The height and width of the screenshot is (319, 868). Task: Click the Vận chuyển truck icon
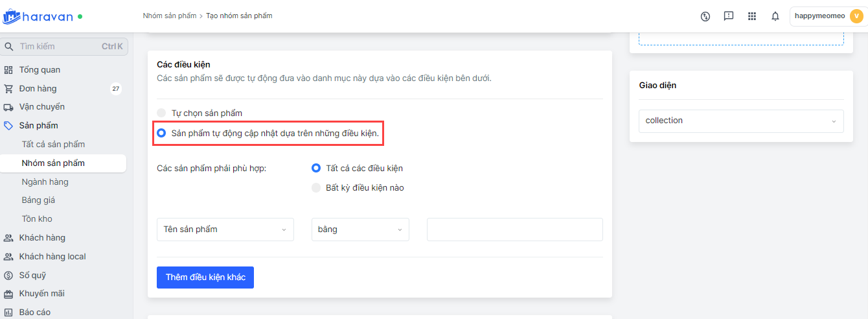pyautogui.click(x=8, y=107)
